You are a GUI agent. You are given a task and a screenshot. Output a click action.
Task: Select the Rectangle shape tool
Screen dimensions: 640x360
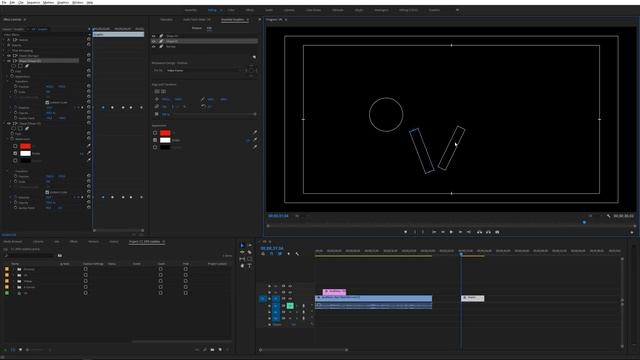[x=250, y=259]
